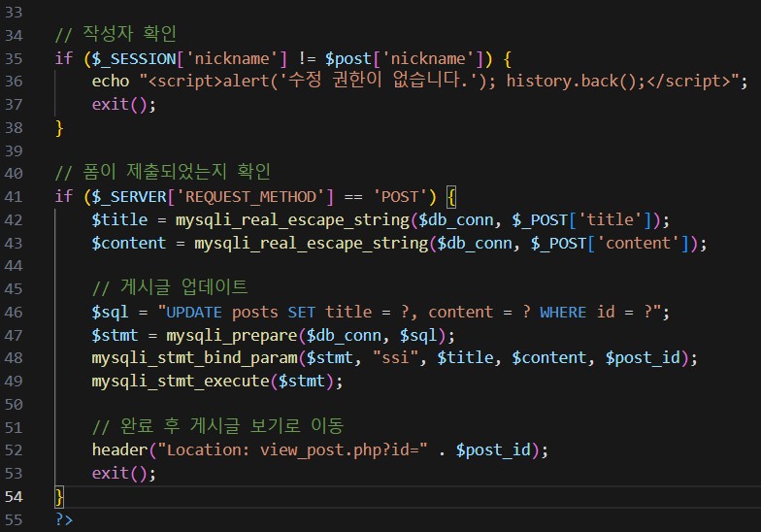Click the comment '// 폼이 제출되었는지 확인'

(x=163, y=173)
